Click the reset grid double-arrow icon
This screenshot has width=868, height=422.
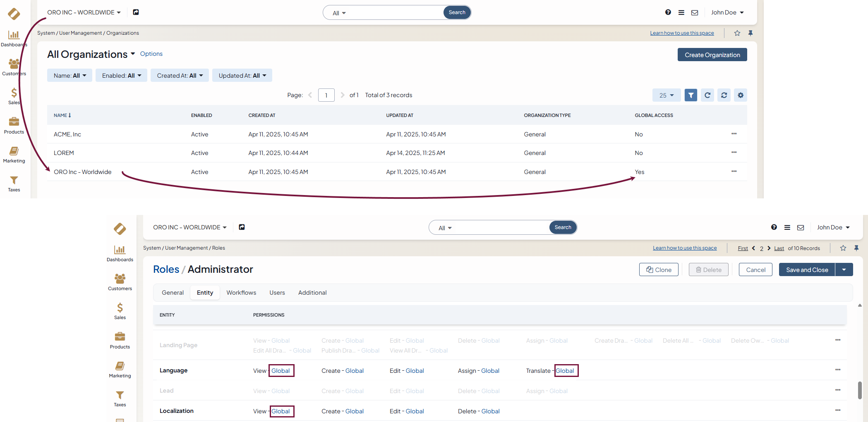(x=724, y=95)
